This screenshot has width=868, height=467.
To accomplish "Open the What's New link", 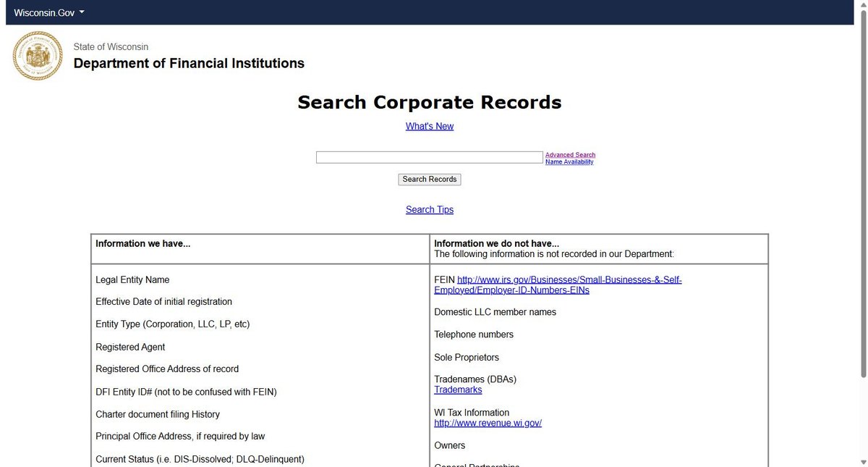I will pos(430,126).
